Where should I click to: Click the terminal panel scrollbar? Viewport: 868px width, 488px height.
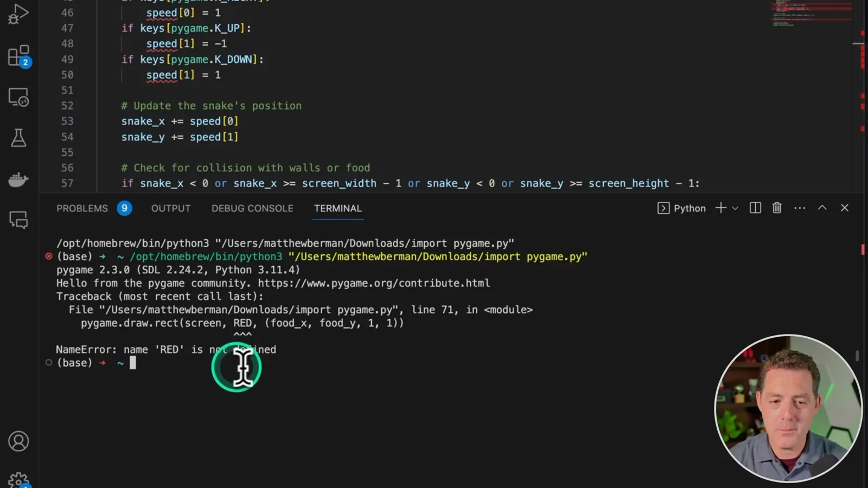[x=857, y=355]
